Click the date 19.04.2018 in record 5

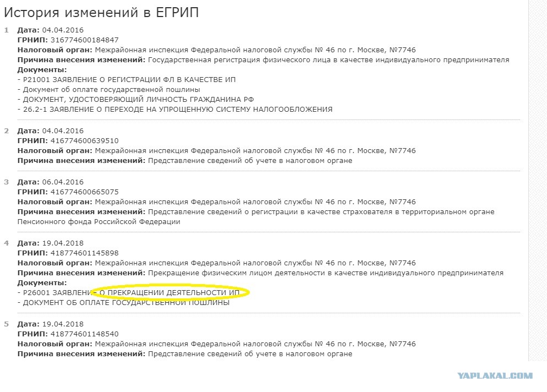63,324
